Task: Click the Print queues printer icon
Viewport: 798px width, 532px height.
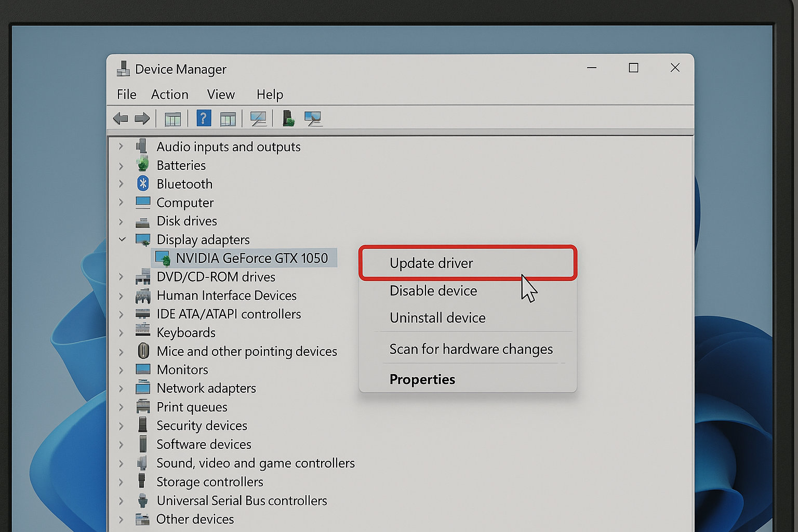Action: point(143,406)
